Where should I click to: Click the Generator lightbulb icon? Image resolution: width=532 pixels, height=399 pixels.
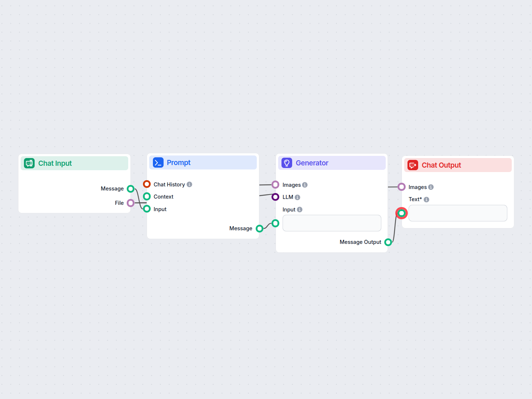pos(287,163)
